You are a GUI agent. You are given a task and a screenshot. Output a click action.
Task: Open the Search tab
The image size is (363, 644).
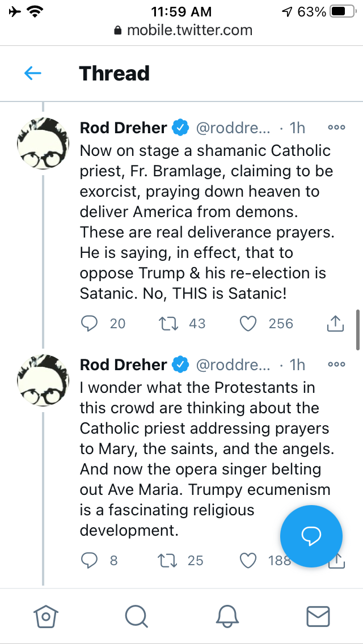pos(136,615)
